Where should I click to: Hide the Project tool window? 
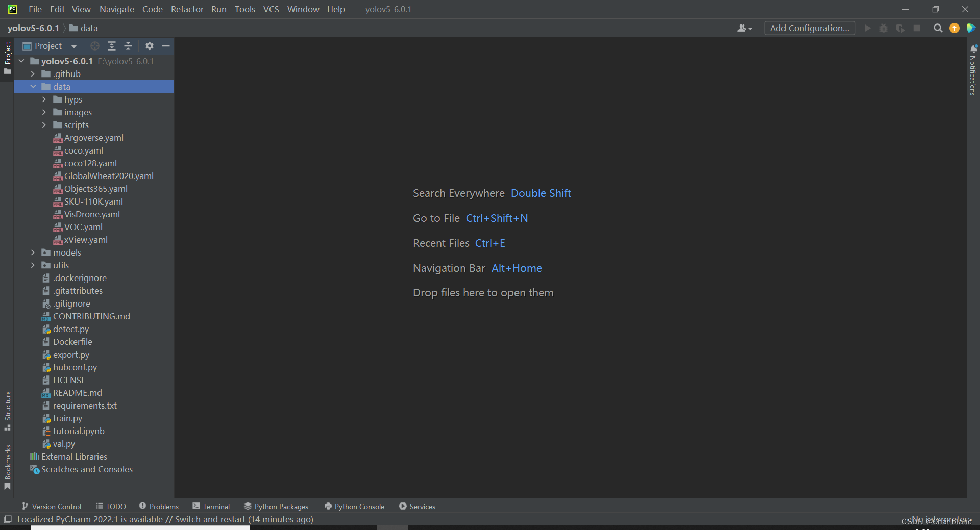[x=165, y=46]
